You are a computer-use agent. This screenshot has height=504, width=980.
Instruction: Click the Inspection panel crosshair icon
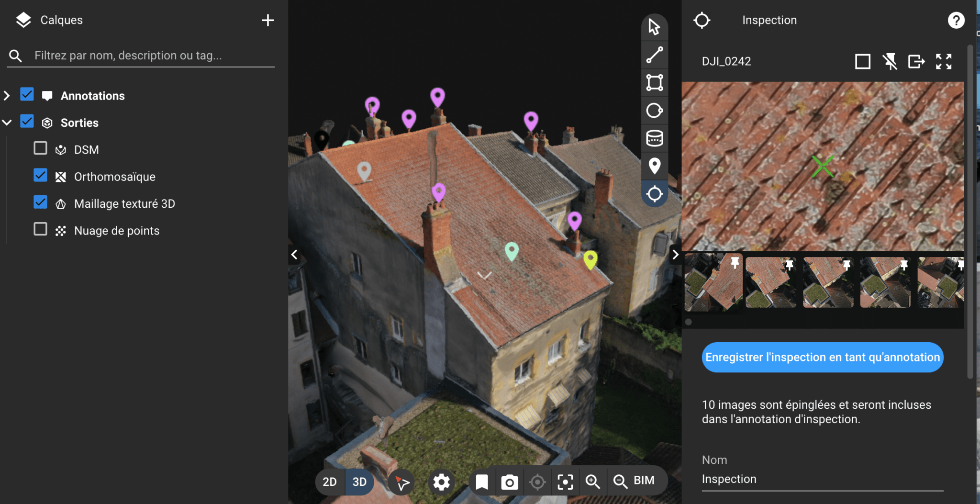[702, 20]
